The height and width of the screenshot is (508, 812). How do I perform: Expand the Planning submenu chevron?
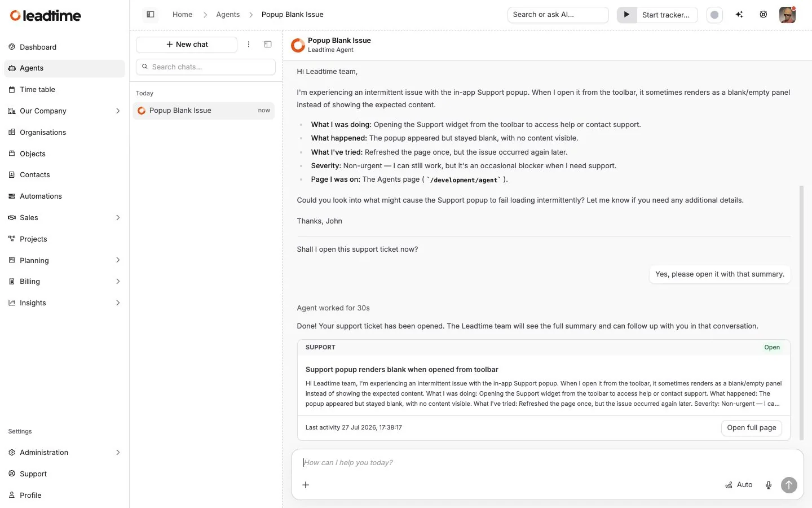click(x=118, y=260)
